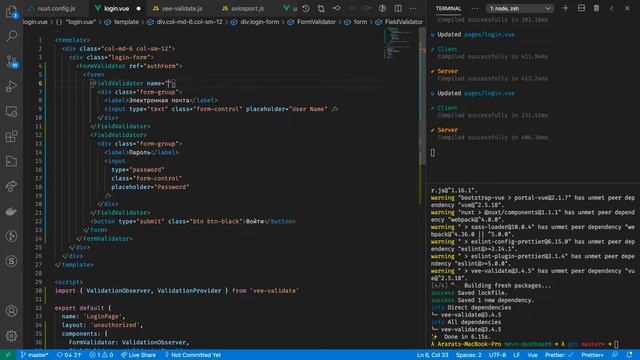Select the login.vue editor tab
640x360 pixels.
(x=116, y=8)
